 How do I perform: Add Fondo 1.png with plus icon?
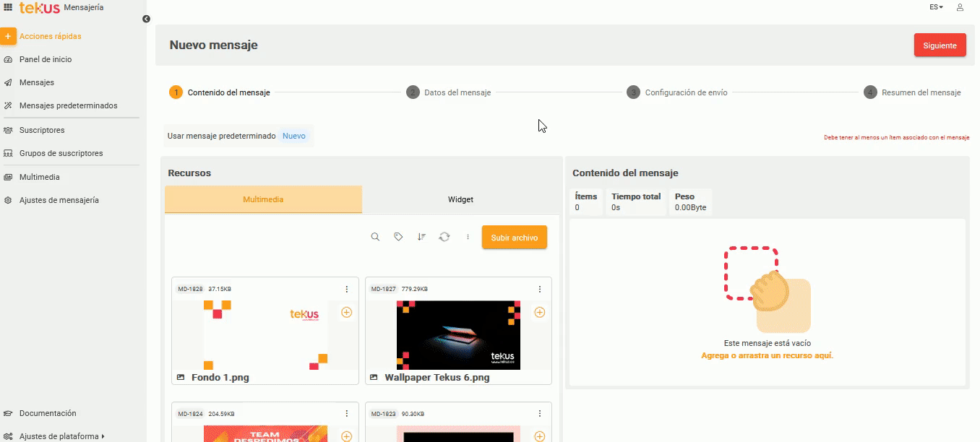coord(346,313)
